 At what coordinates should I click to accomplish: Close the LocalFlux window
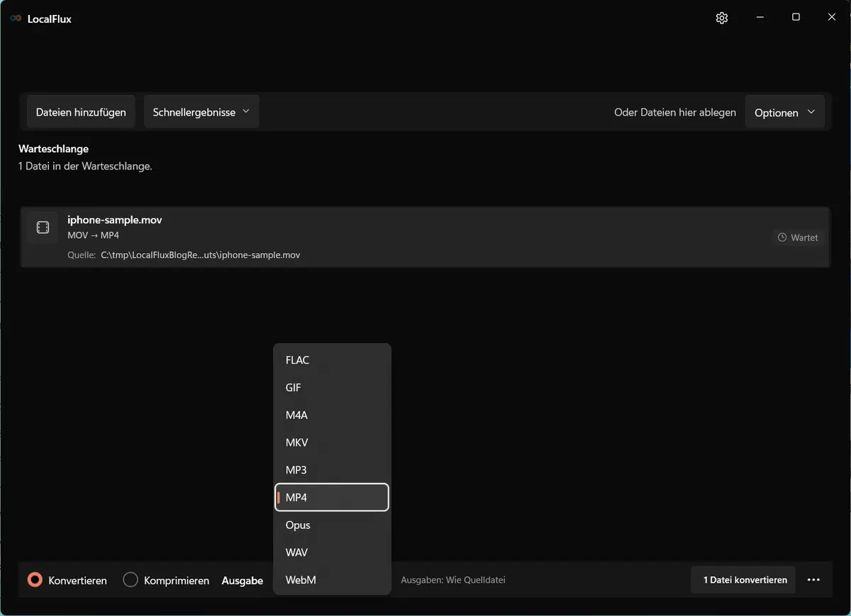pos(832,18)
